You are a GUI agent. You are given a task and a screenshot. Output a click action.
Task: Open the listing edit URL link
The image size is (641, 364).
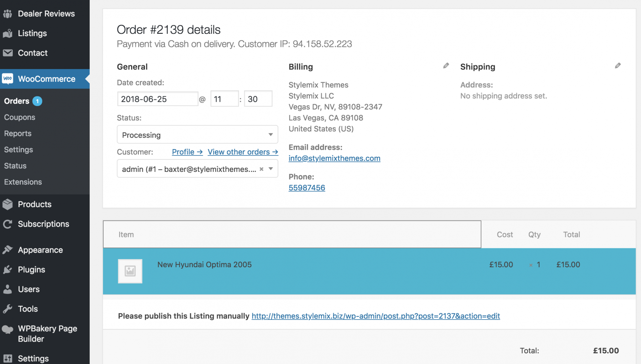point(376,316)
